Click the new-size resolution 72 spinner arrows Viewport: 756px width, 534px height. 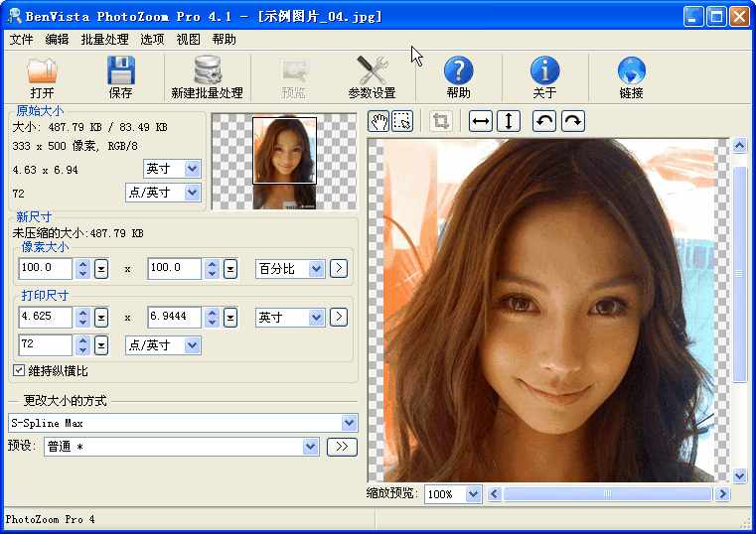pyautogui.click(x=82, y=345)
